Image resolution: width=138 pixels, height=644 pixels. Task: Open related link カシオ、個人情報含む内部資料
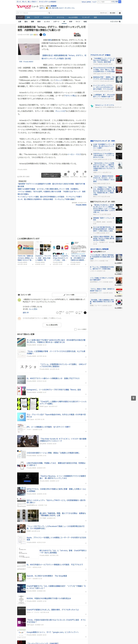(x=46, y=199)
